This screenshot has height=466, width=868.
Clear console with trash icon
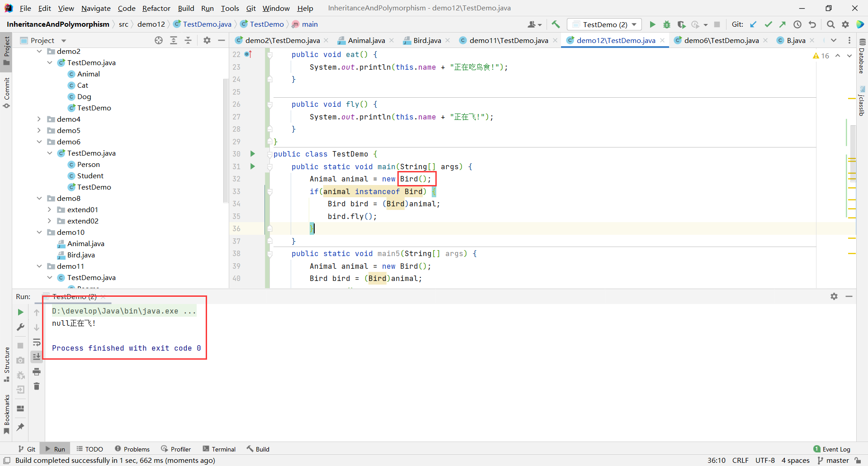(x=37, y=386)
